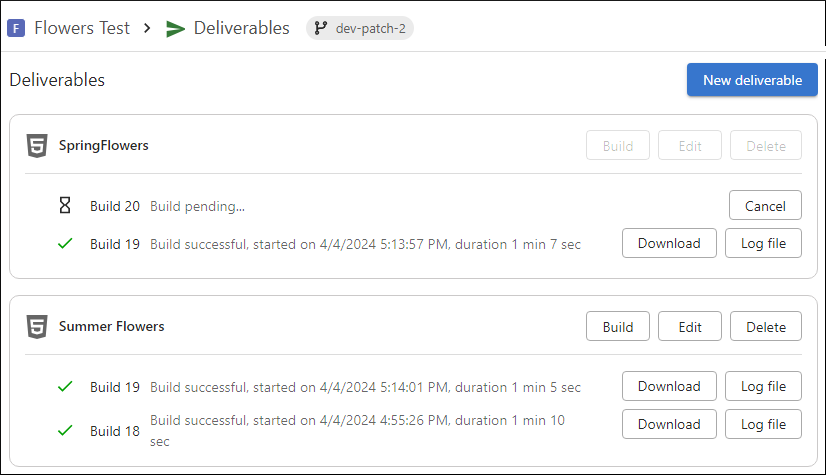
Task: Cancel the pending Build 20
Action: click(765, 205)
